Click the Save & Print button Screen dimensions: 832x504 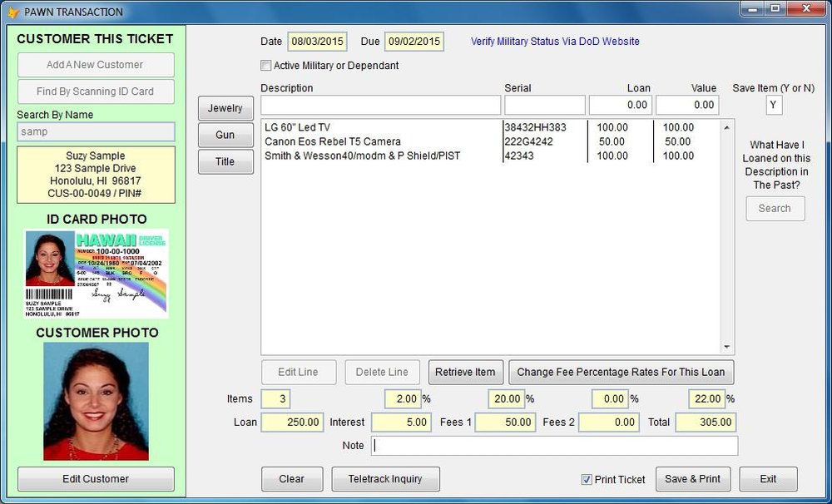pos(693,479)
